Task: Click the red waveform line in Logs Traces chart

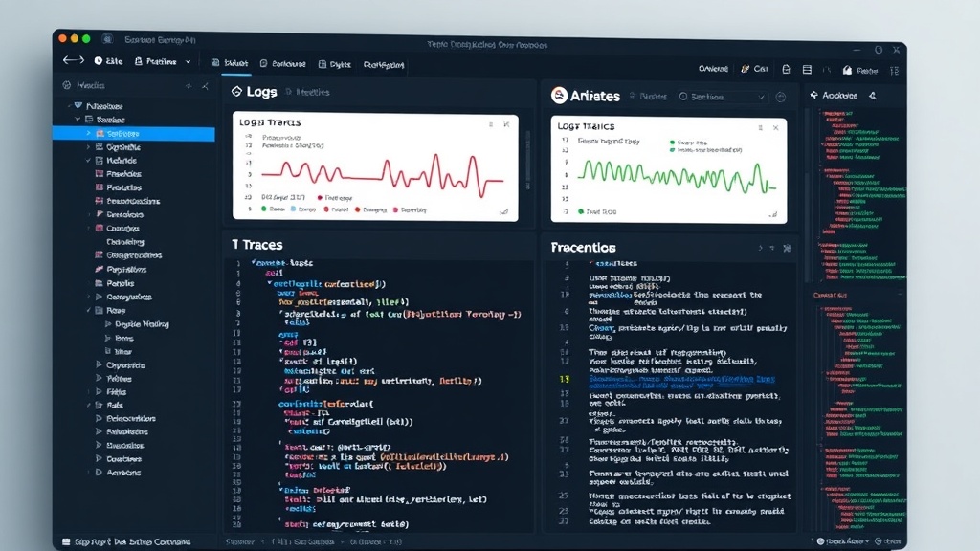Action: [x=383, y=175]
